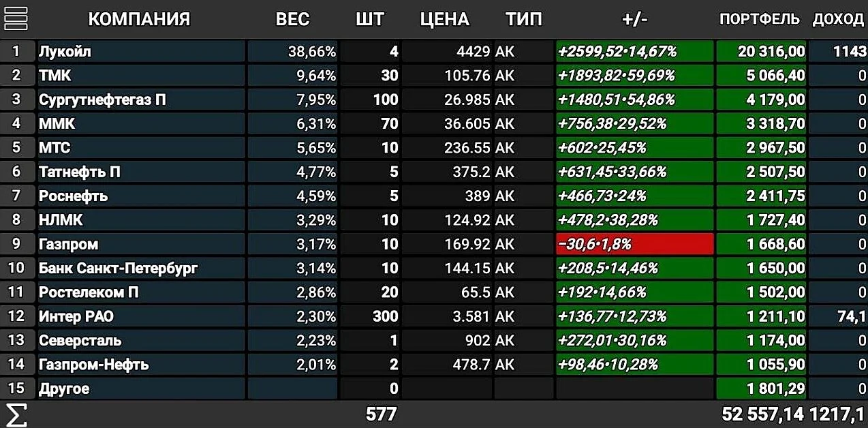The height and width of the screenshot is (428, 868).
Task: Select the ДОХОД column header
Action: point(838,19)
